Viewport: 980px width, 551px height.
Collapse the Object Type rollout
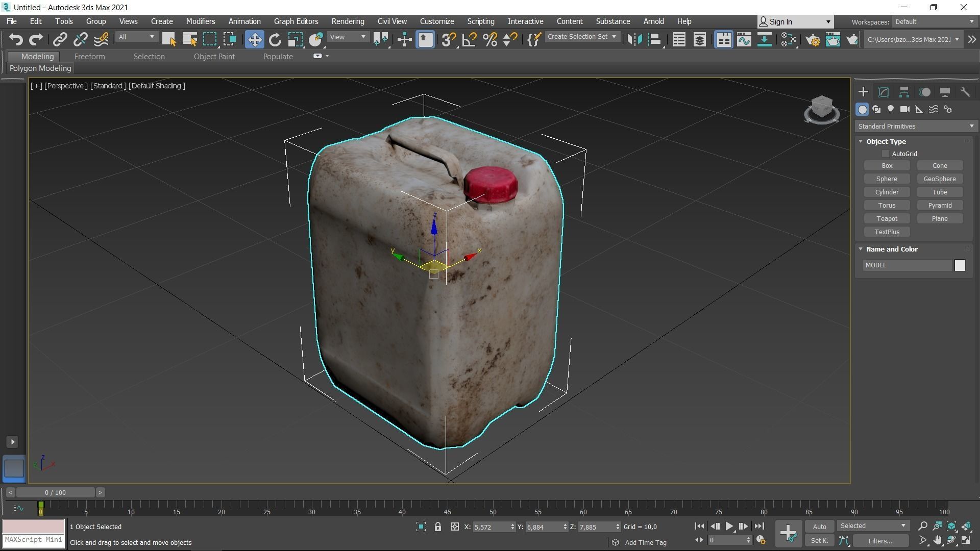(x=886, y=141)
